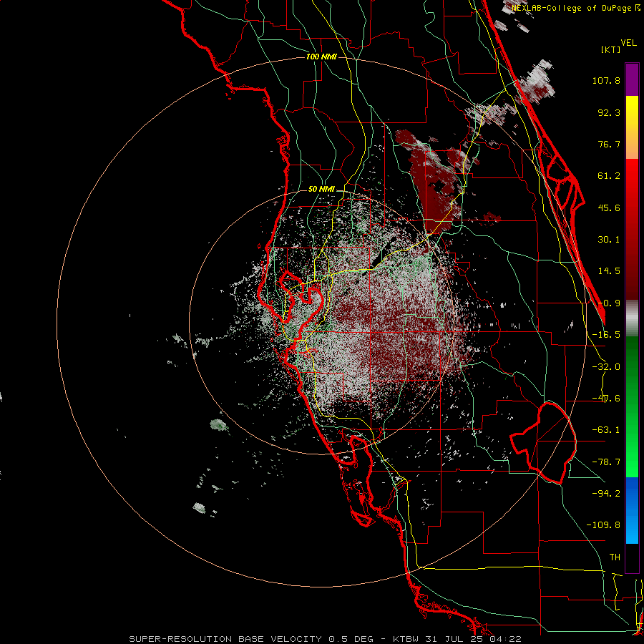Click the 100 NMI range ring label
Screen dimensions: 644x644
click(321, 57)
